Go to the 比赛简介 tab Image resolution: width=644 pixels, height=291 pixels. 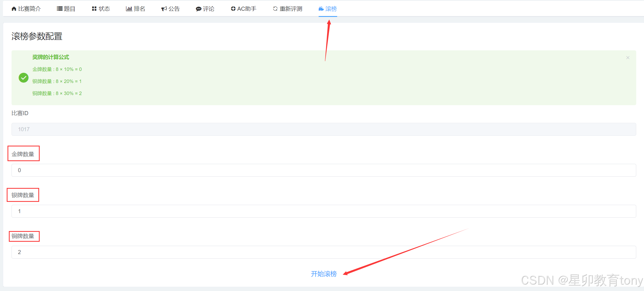[29, 9]
